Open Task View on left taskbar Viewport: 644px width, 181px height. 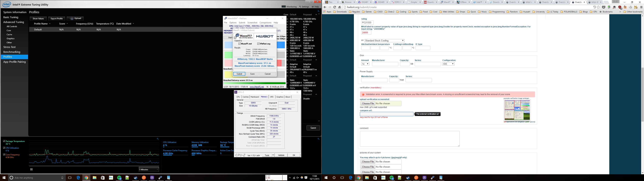tap(70, 178)
